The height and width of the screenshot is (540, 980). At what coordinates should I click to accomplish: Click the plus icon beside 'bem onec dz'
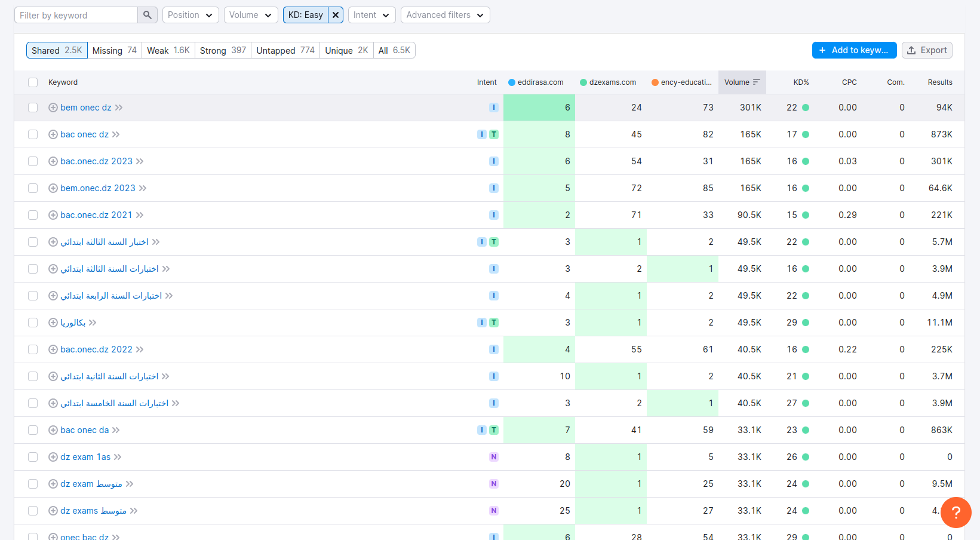tap(53, 108)
